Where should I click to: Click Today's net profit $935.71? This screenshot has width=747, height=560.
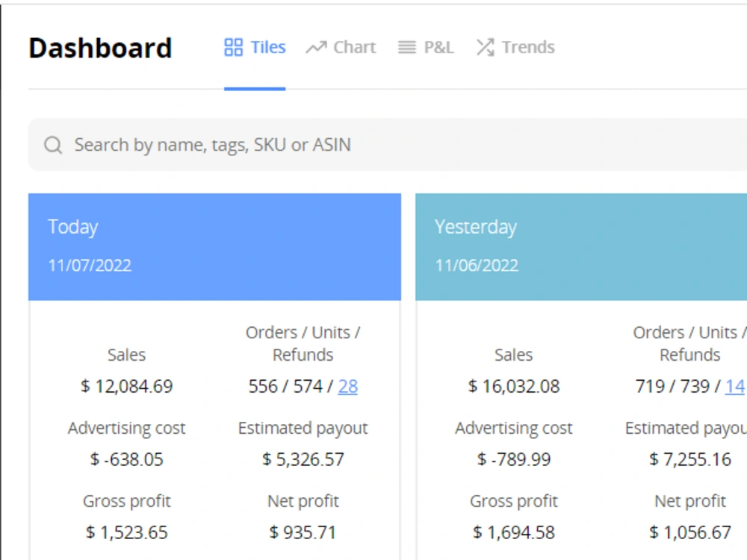point(303,532)
